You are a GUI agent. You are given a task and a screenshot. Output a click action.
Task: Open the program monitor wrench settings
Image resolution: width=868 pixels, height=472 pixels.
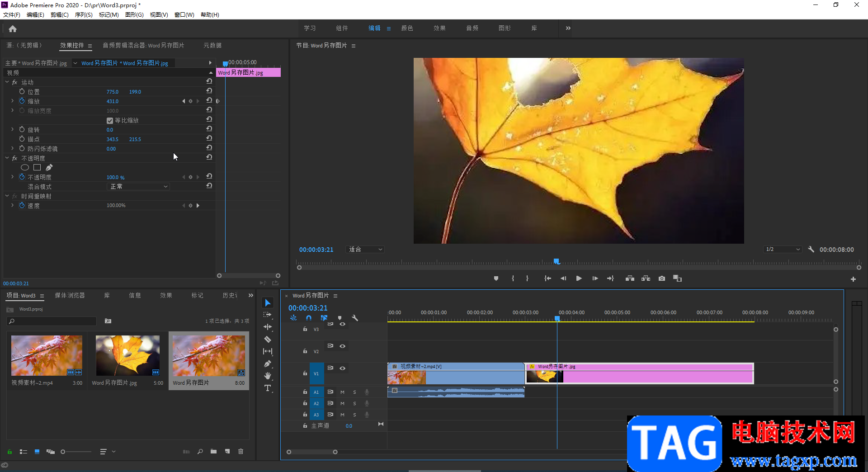pos(811,249)
